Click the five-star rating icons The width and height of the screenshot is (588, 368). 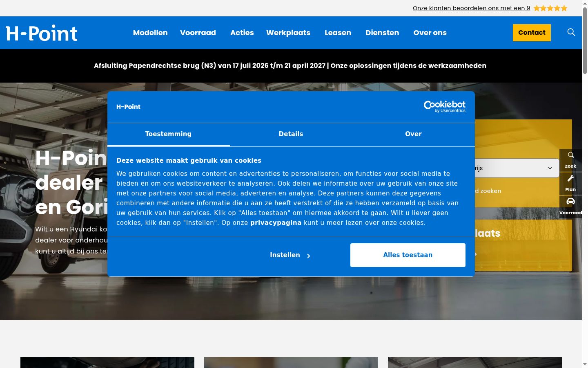(x=550, y=8)
